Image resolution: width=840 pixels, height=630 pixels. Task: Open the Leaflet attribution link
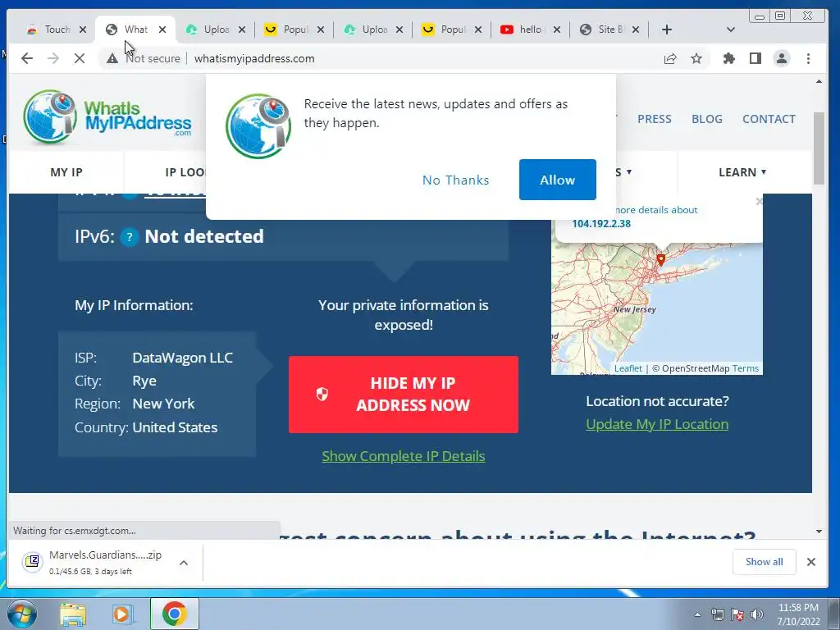[628, 368]
